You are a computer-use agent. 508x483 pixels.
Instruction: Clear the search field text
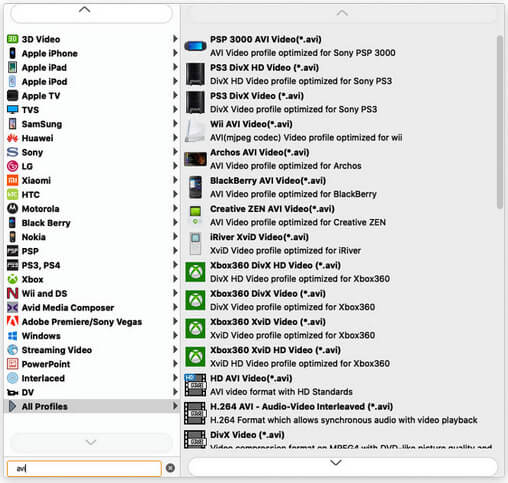pos(170,468)
